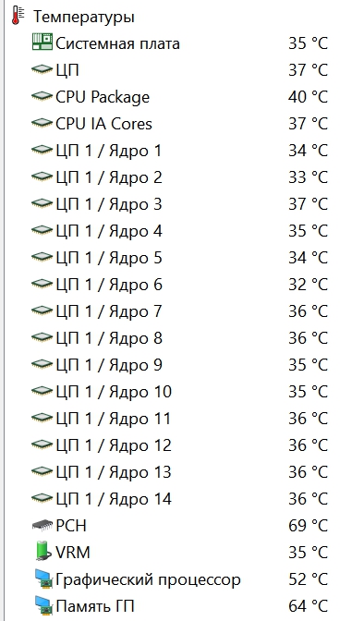
Task: Select the PCH chip icon
Action: click(x=42, y=525)
